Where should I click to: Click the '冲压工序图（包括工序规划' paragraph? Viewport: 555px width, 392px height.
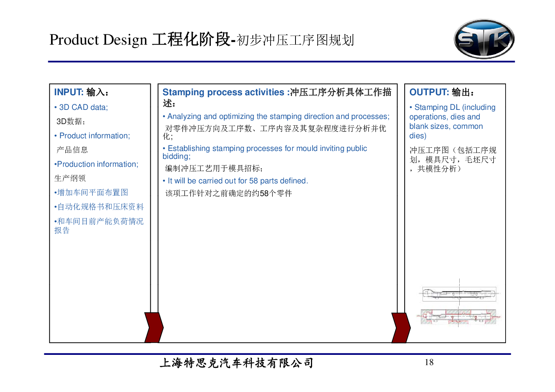[x=453, y=159]
